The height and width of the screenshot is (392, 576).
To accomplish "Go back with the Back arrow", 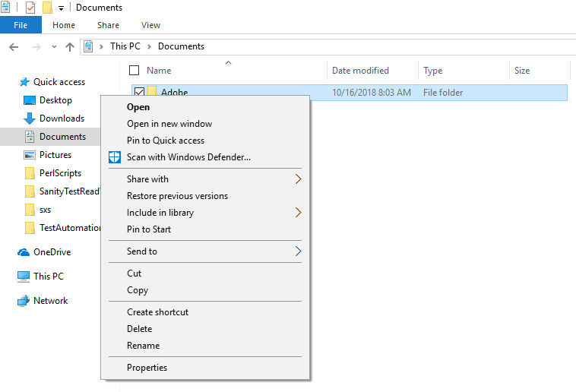I will (14, 46).
